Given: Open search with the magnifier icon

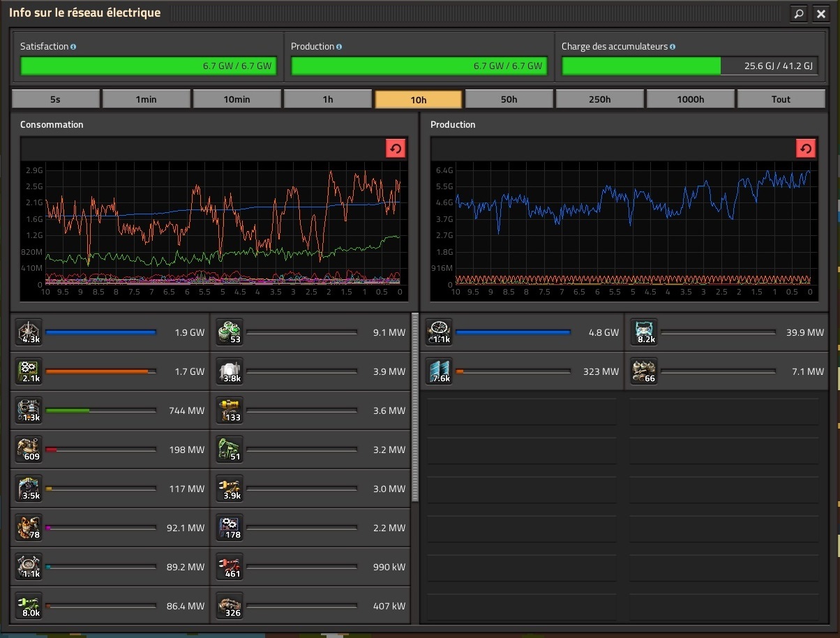Looking at the screenshot, I should [799, 13].
